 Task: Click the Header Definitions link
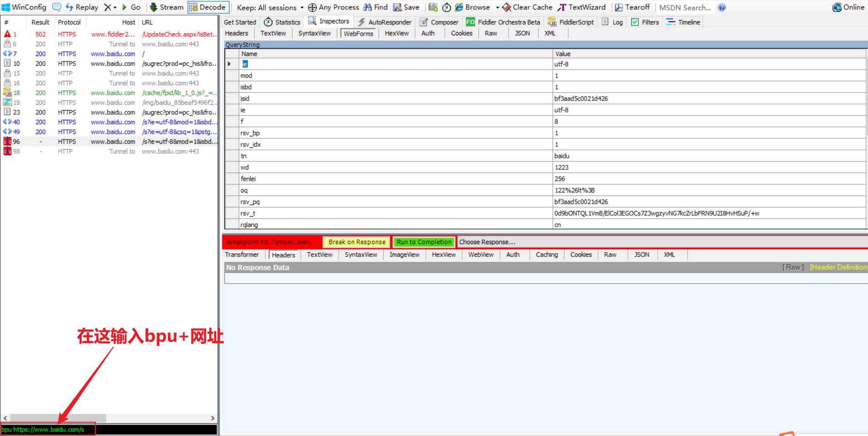click(839, 267)
